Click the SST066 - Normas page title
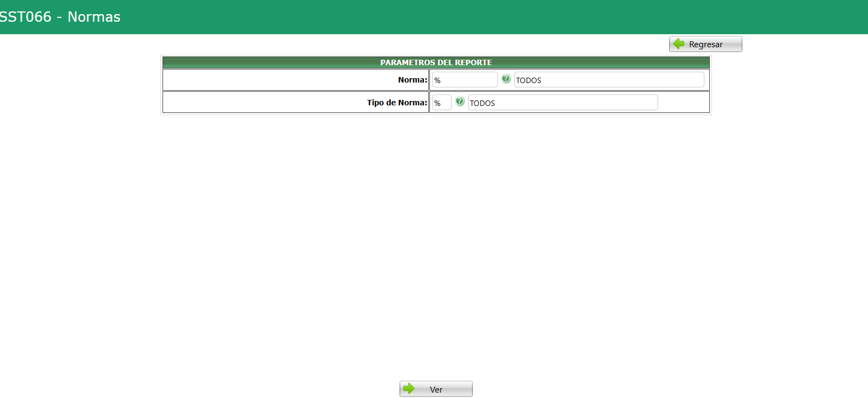This screenshot has height=398, width=868. click(x=60, y=17)
